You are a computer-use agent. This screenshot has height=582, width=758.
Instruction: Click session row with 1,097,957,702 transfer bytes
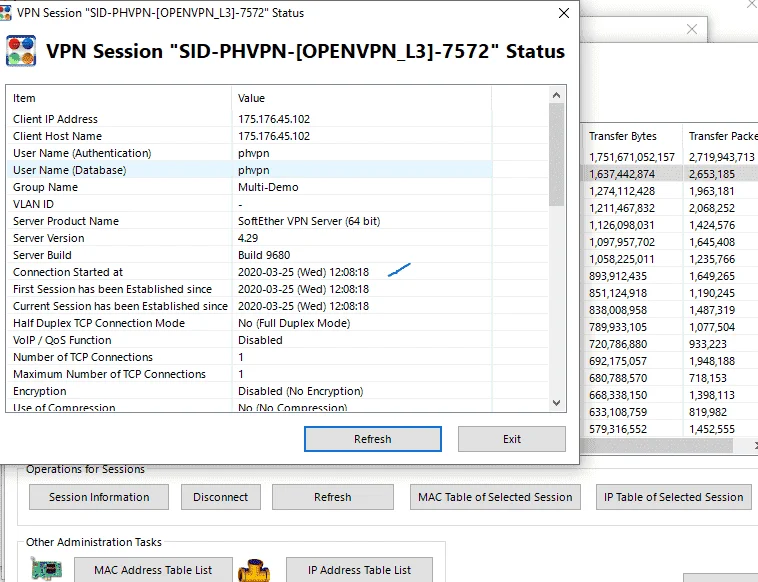(x=670, y=242)
